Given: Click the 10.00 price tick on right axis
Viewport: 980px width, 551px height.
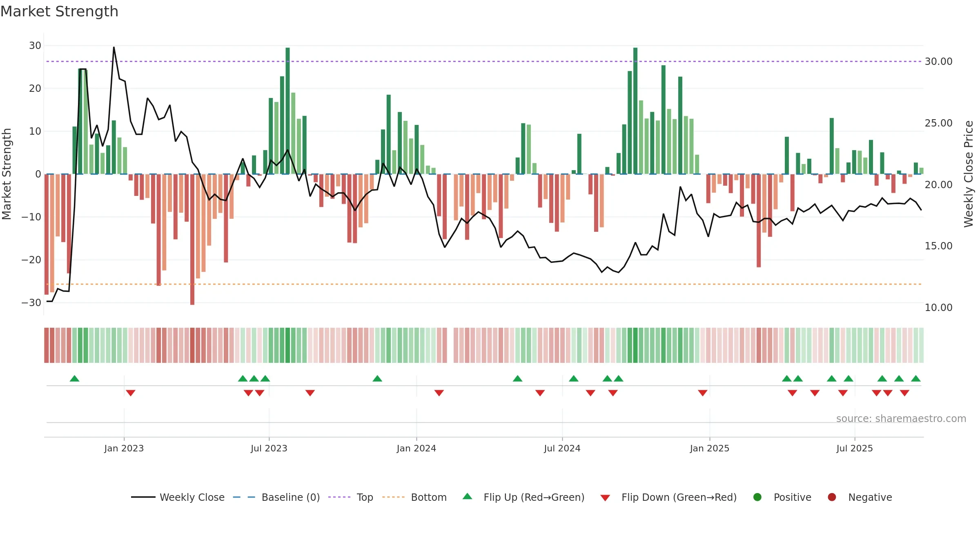Looking at the screenshot, I should (939, 308).
